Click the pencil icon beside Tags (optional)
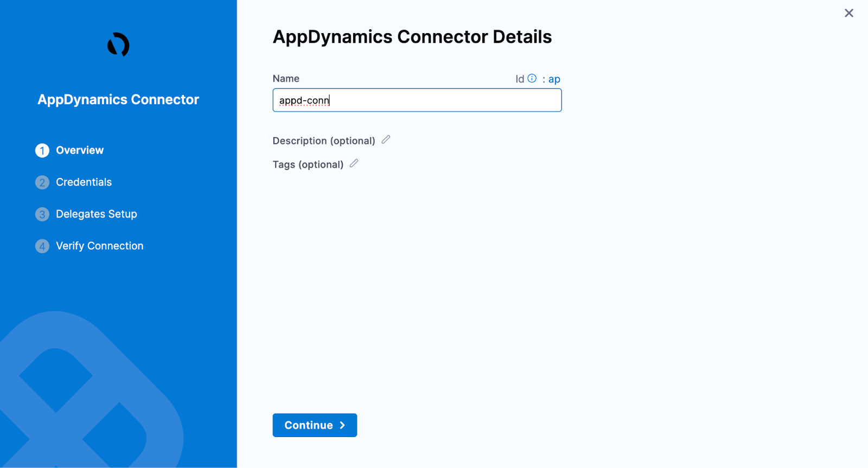 [x=354, y=163]
